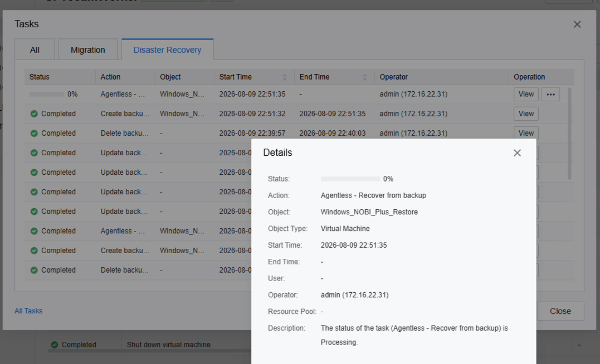The height and width of the screenshot is (364, 600).
Task: Click the task list vertical scrollbar
Action: click(569, 134)
